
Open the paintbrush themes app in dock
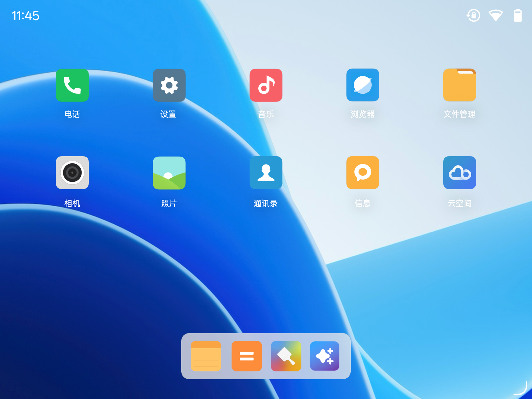pyautogui.click(x=286, y=356)
